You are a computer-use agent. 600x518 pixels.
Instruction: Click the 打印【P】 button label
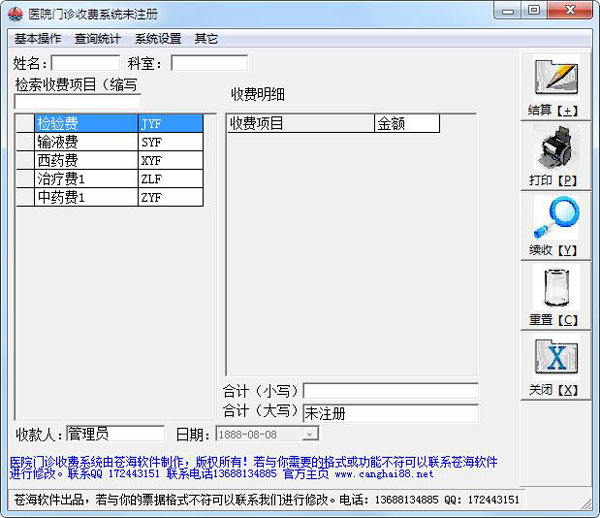553,180
